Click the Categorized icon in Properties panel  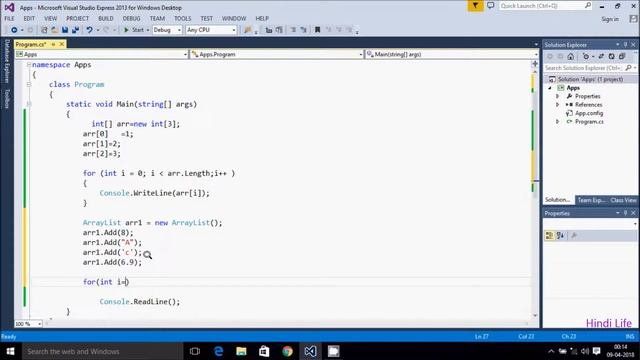pyautogui.click(x=549, y=236)
